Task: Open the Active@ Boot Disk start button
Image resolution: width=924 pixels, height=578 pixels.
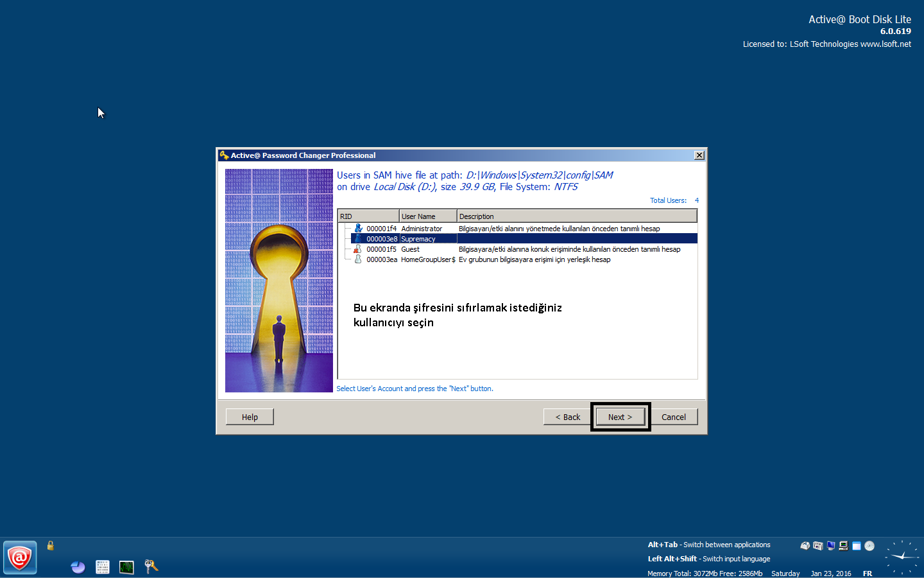Action: click(20, 557)
